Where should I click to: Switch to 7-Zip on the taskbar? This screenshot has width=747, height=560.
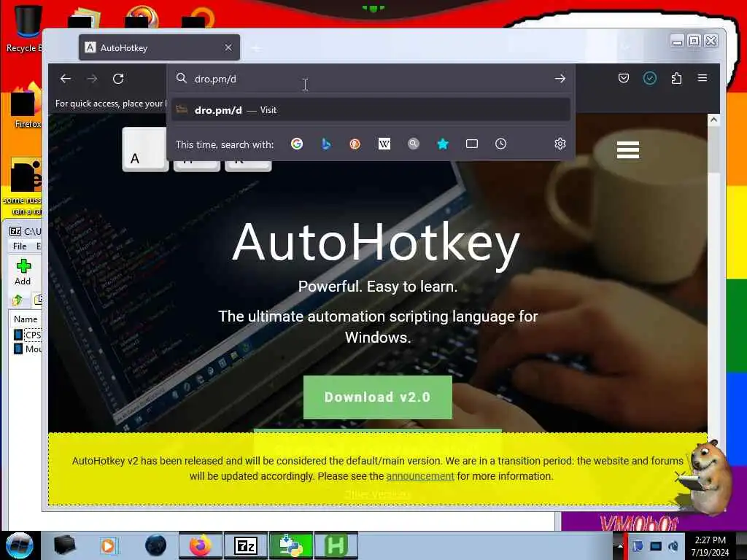tap(246, 545)
